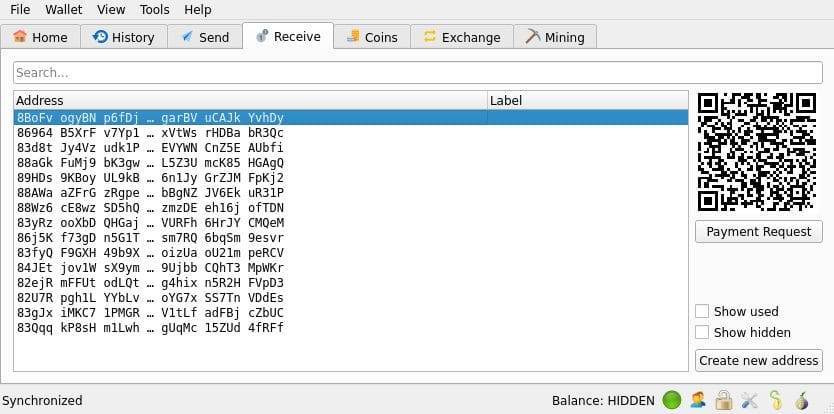This screenshot has width=834, height=414.
Task: Select address starting with 82ejR
Action: click(351, 283)
